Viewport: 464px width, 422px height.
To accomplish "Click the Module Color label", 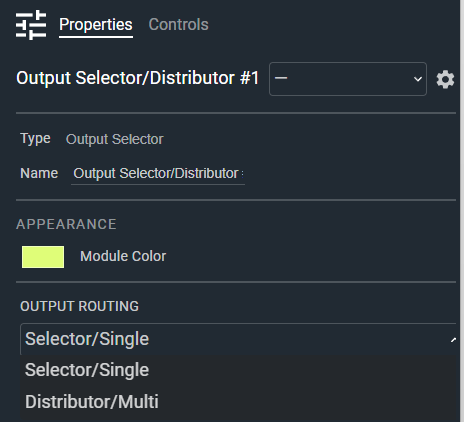I will pos(123,256).
